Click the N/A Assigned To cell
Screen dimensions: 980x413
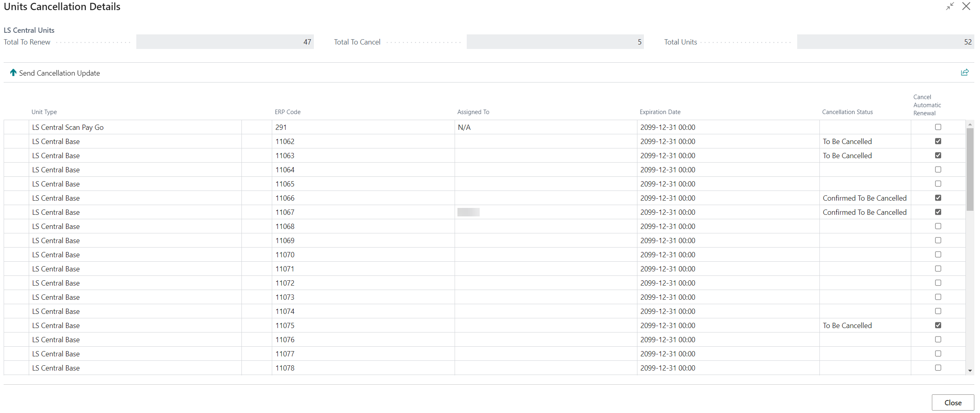point(546,127)
